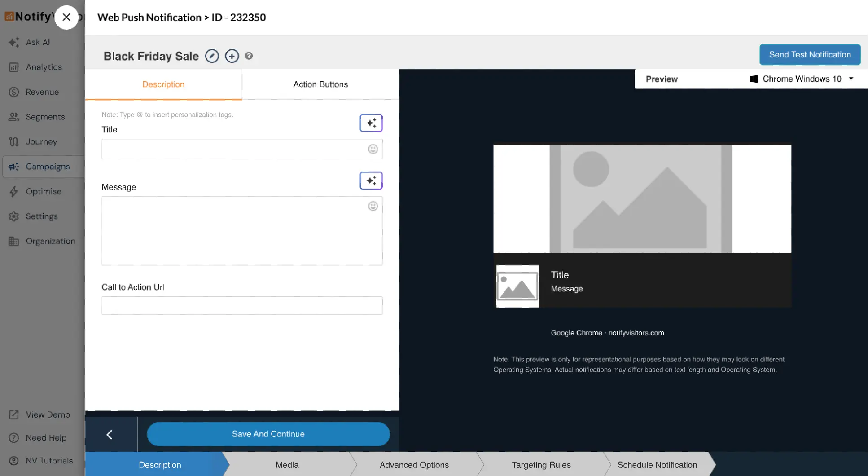Click the AI sparkle icon for Message
The width and height of the screenshot is (868, 476).
click(x=371, y=181)
